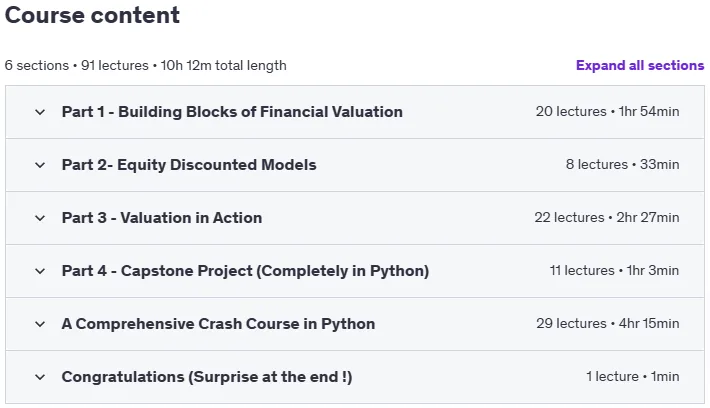Open the Python Crash Course chevron icon
The width and height of the screenshot is (710, 408).
(x=40, y=324)
